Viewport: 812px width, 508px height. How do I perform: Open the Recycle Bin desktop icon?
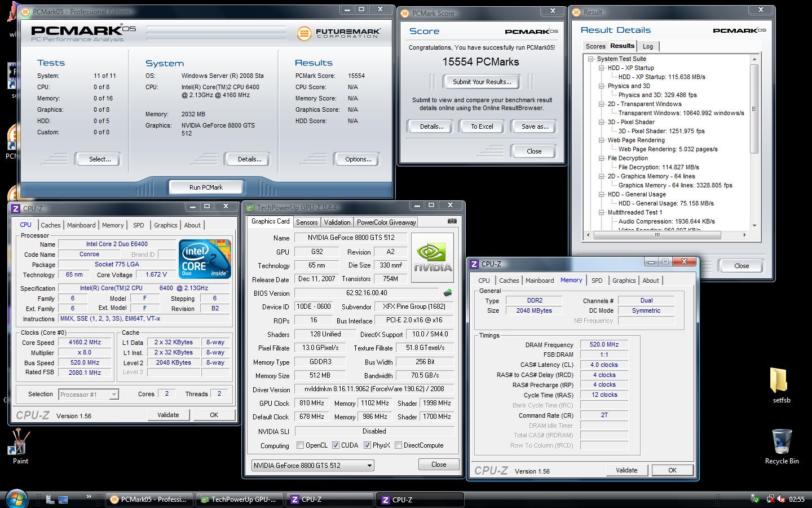click(782, 446)
